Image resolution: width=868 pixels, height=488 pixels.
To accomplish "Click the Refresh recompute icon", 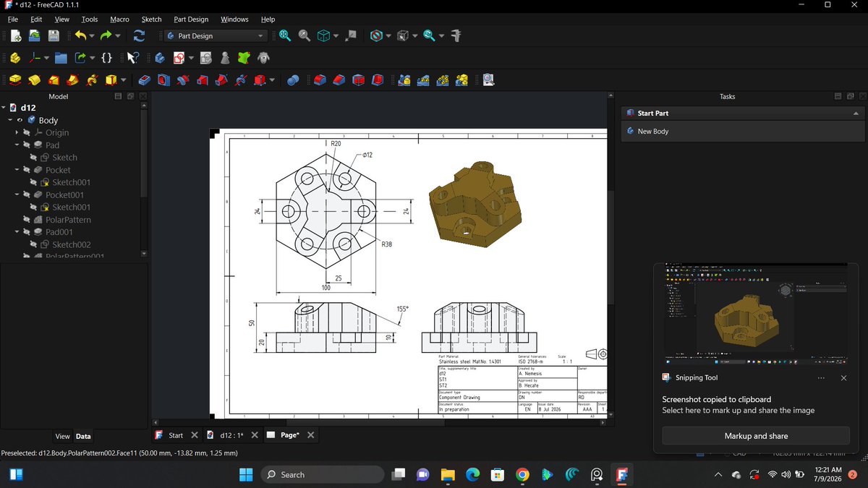I will (139, 35).
